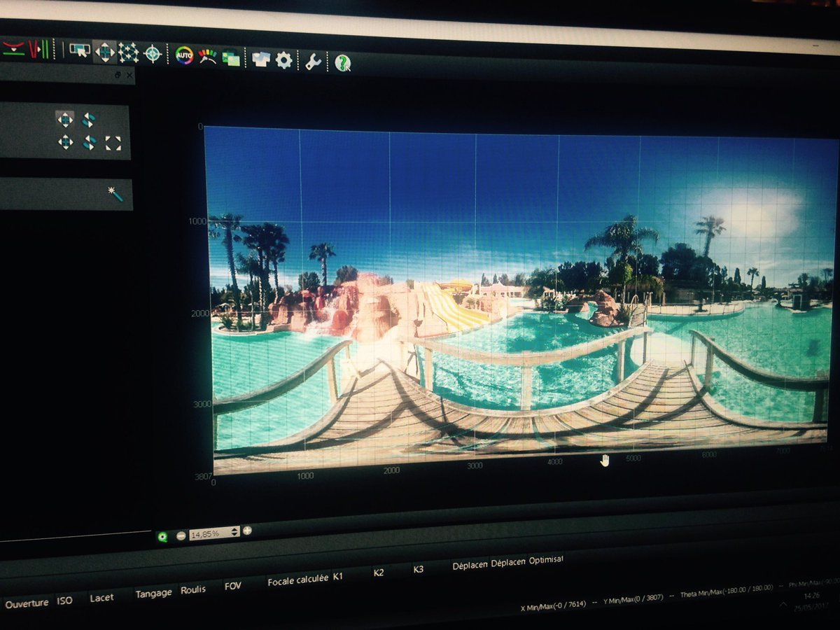
Task: Click the wrench tools icon
Action: 313,62
